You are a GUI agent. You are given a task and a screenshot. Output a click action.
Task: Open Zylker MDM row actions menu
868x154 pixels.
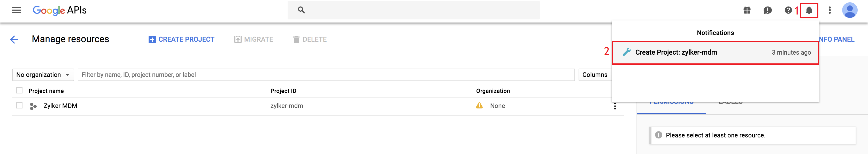pyautogui.click(x=615, y=106)
